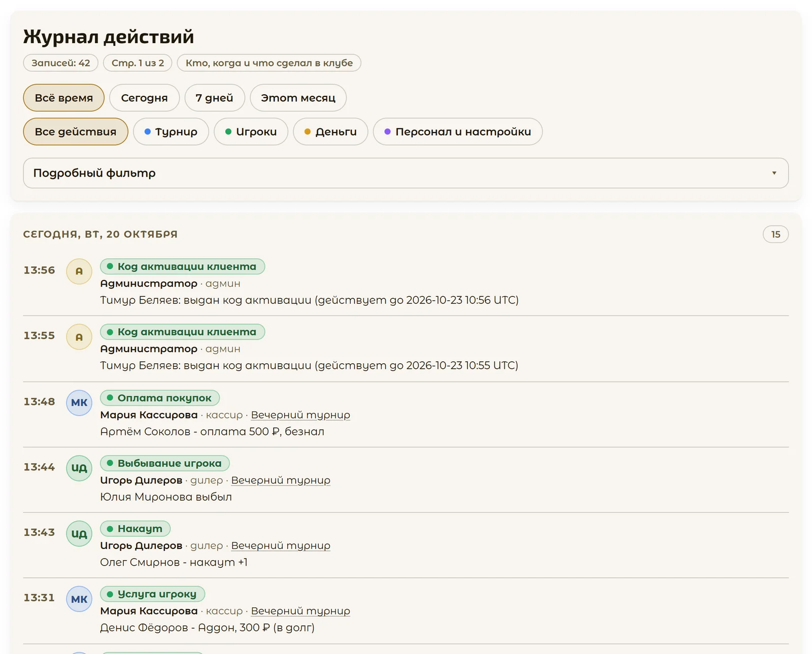Click the day's entry count badge "15"

[775, 234]
